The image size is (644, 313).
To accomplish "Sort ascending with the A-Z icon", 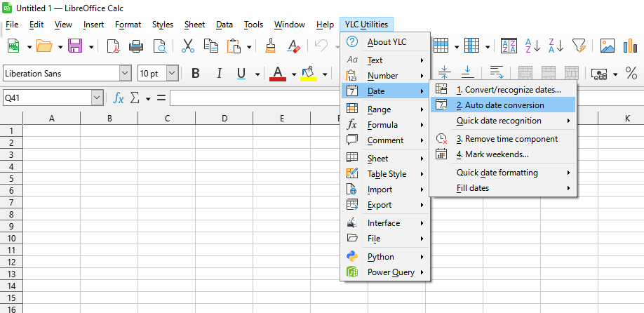I will [x=532, y=46].
